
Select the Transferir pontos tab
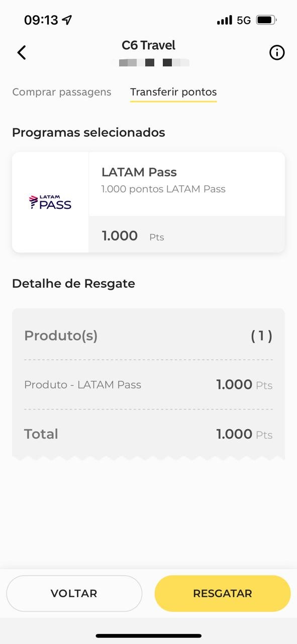point(173,92)
